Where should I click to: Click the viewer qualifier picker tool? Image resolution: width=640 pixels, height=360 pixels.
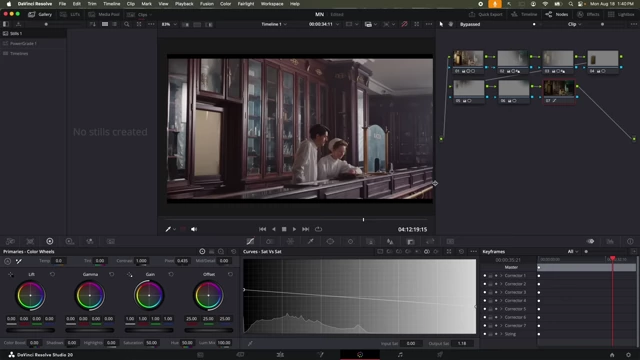click(x=168, y=229)
